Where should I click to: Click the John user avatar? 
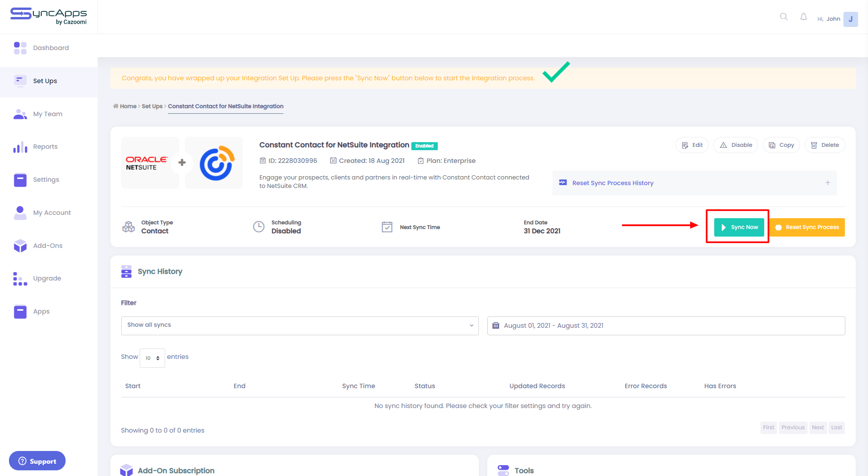pos(851,19)
